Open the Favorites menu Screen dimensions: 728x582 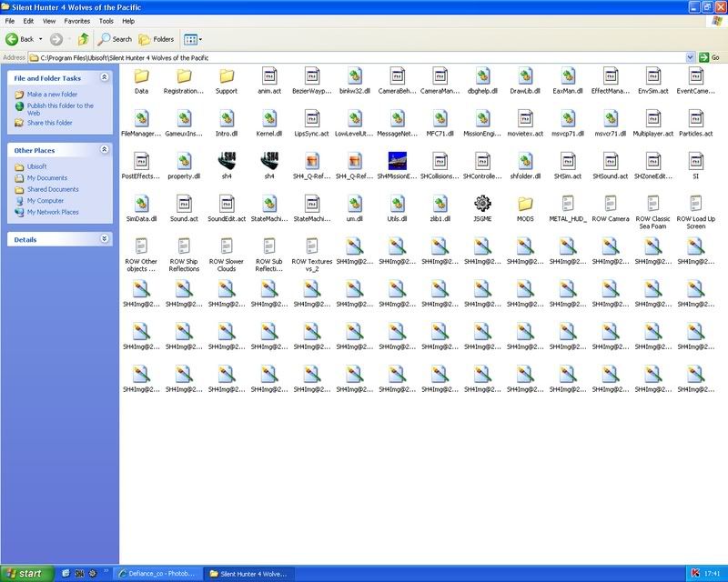pos(77,21)
